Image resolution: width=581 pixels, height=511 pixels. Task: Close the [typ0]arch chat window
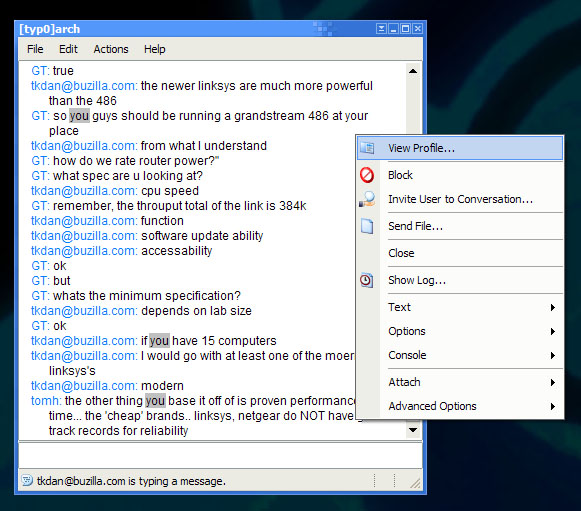[418, 29]
